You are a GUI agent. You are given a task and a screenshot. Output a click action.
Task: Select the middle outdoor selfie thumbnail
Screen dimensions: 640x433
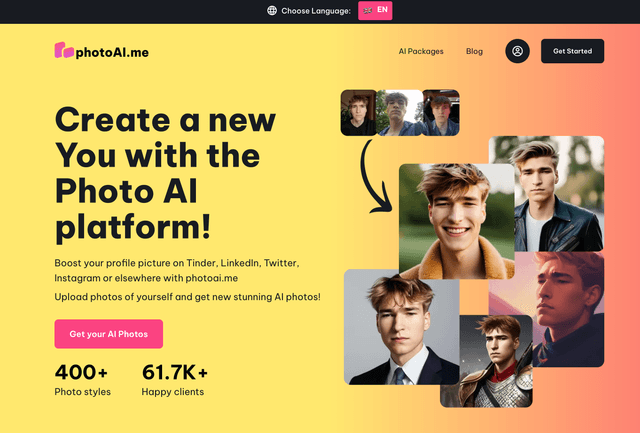[x=399, y=113]
